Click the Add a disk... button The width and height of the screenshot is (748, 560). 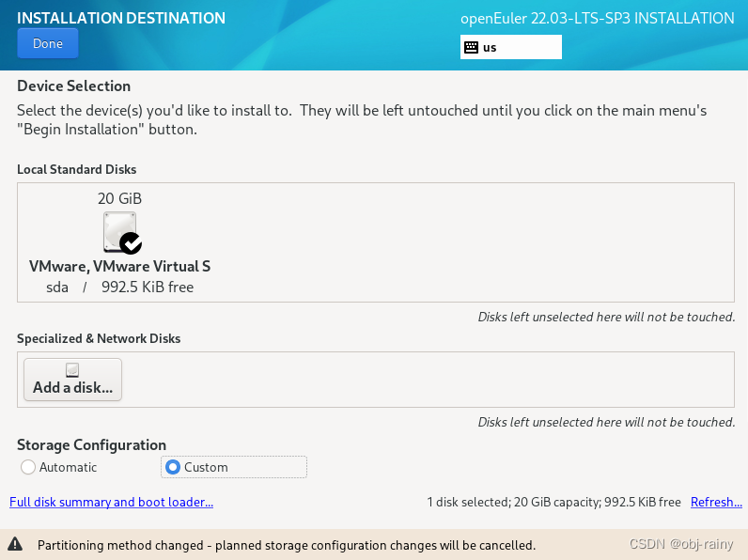point(73,380)
